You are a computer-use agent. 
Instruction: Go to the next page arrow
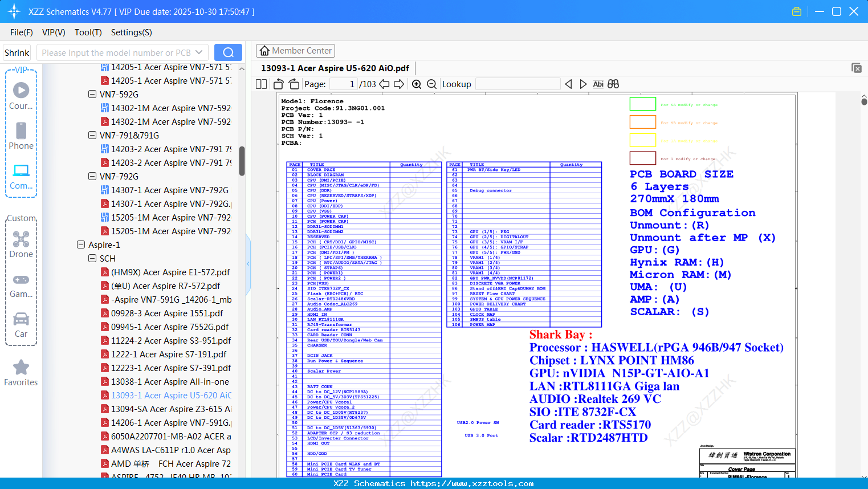[x=399, y=84]
